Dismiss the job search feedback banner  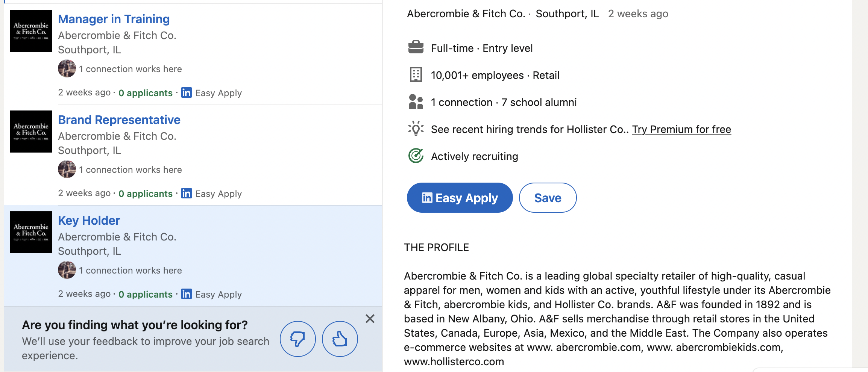pyautogui.click(x=370, y=319)
